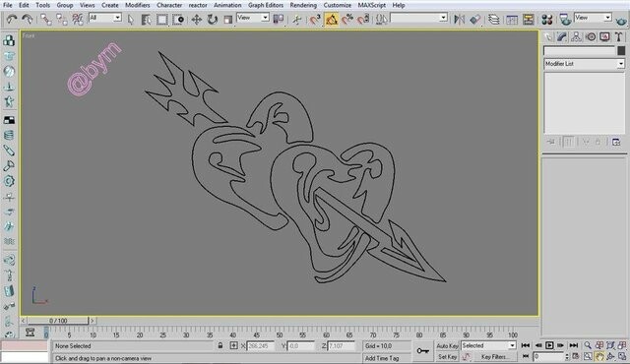Toggle the selection lock icon

tap(220, 345)
